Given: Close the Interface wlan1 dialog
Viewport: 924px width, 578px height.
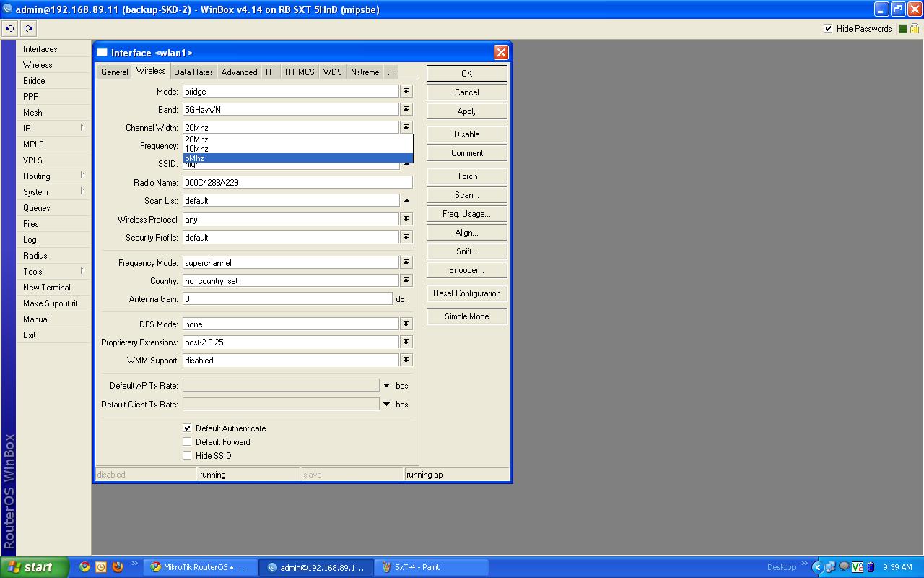Looking at the screenshot, I should 501,52.
